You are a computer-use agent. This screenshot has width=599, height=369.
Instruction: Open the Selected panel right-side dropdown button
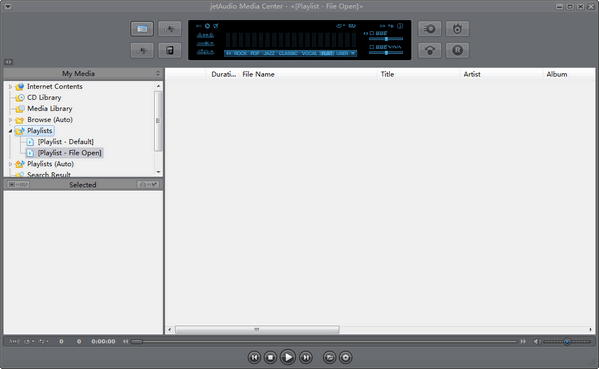[x=148, y=184]
